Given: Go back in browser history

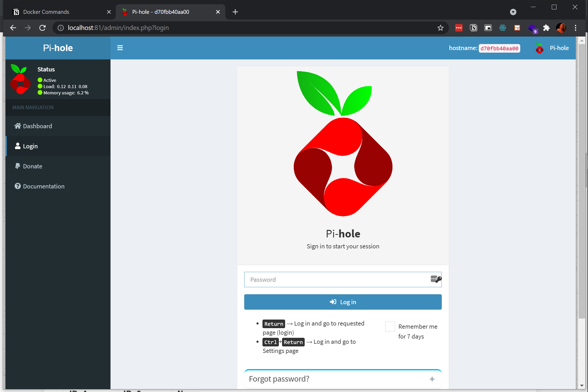Looking at the screenshot, I should [x=13, y=28].
